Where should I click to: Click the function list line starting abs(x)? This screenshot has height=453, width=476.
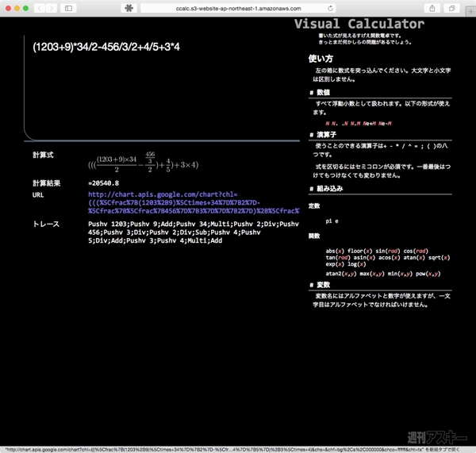[377, 251]
